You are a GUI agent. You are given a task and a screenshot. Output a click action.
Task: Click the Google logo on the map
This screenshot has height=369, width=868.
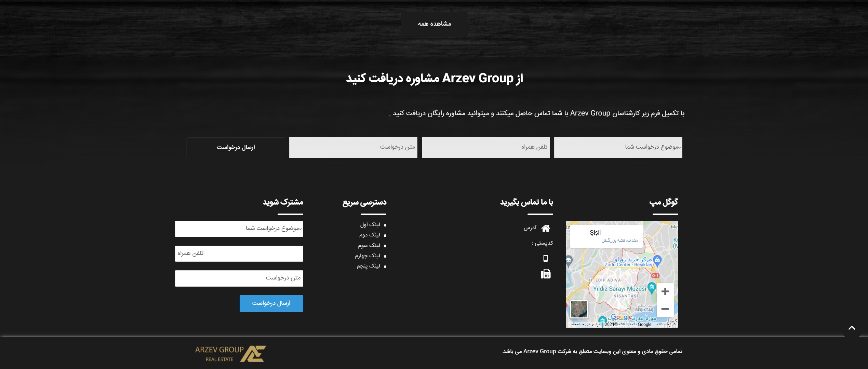tap(621, 317)
